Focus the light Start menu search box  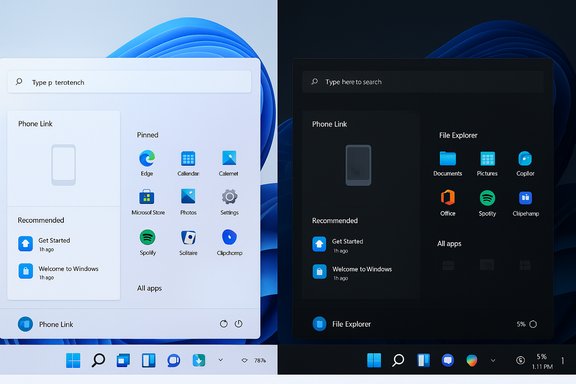tap(130, 82)
